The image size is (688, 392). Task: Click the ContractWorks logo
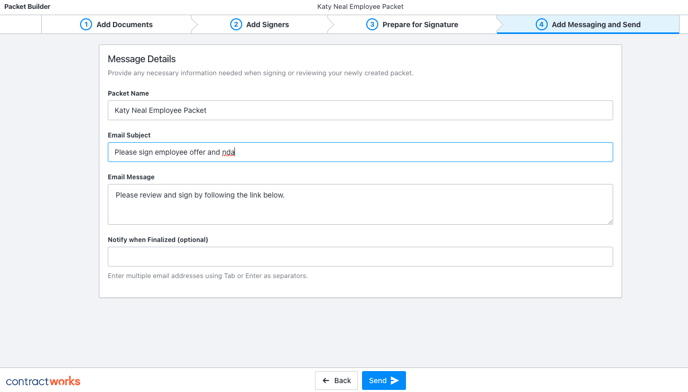(43, 381)
